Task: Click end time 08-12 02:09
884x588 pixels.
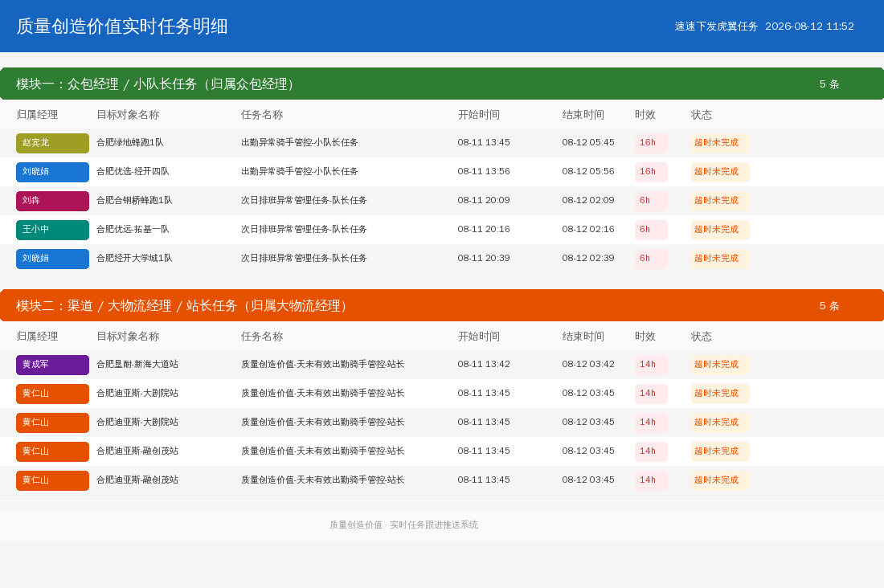Action: [x=588, y=200]
